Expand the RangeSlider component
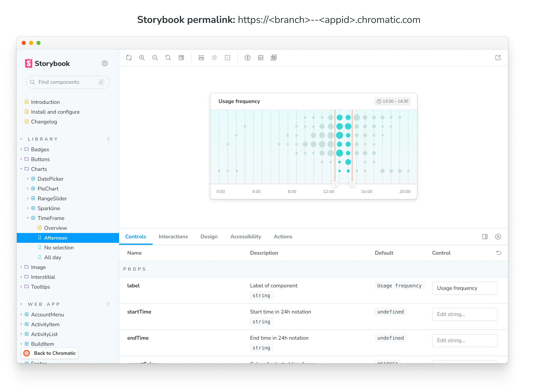 pos(52,198)
